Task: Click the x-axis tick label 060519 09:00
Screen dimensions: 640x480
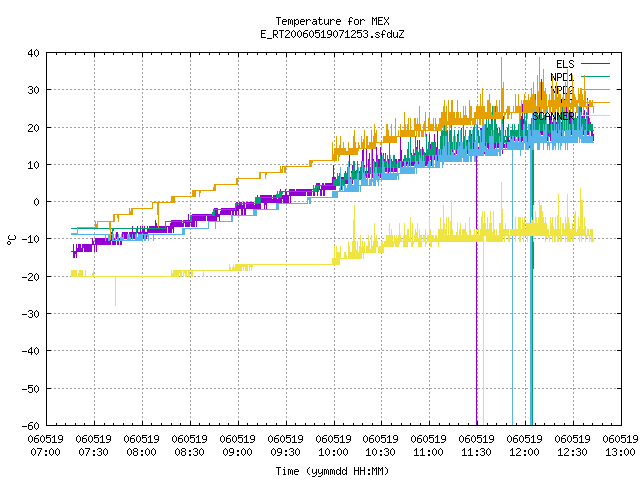Action: tap(238, 445)
